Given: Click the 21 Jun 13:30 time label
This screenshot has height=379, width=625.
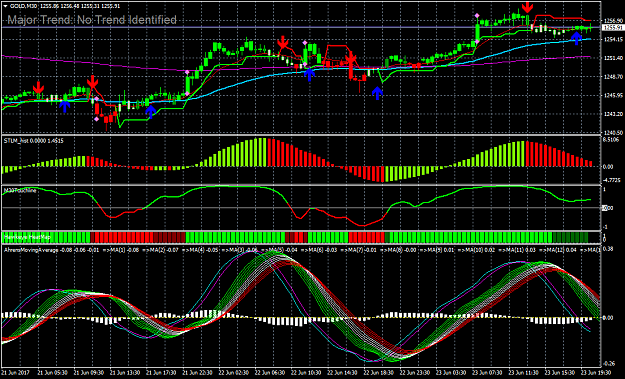Looking at the screenshot, I should click(125, 373).
